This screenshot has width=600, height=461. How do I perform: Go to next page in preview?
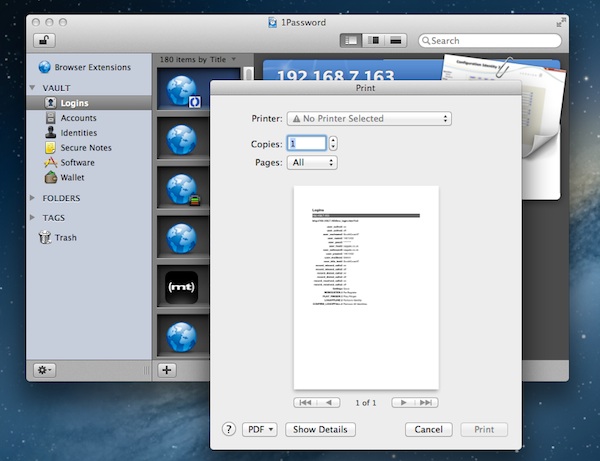click(403, 402)
